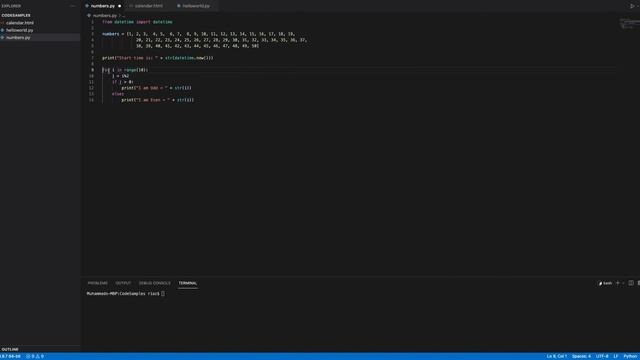Open the OUTPUT panel tab
Image resolution: width=640 pixels, height=360 pixels.
pyautogui.click(x=123, y=283)
